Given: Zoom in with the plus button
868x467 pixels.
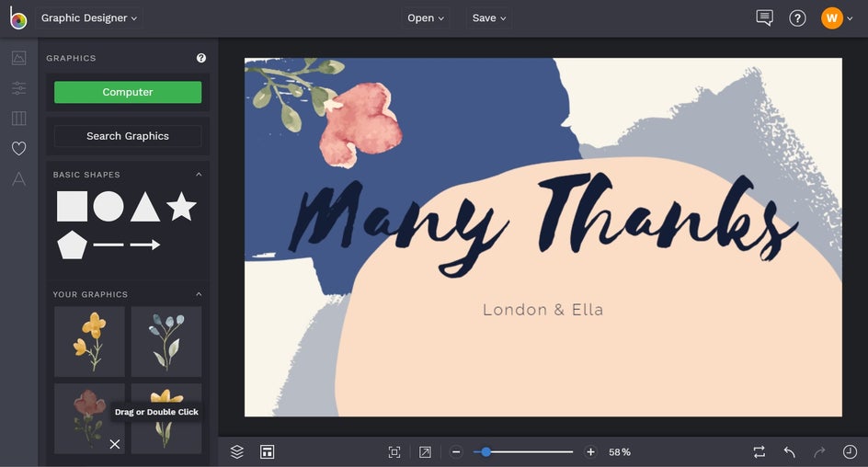Looking at the screenshot, I should (590, 452).
